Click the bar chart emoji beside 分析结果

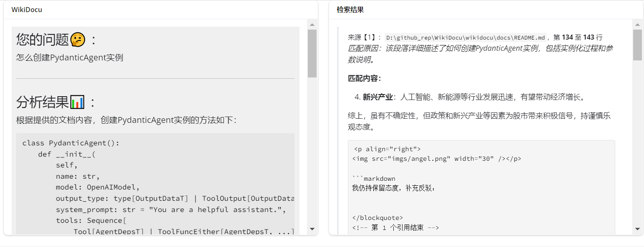78,102
